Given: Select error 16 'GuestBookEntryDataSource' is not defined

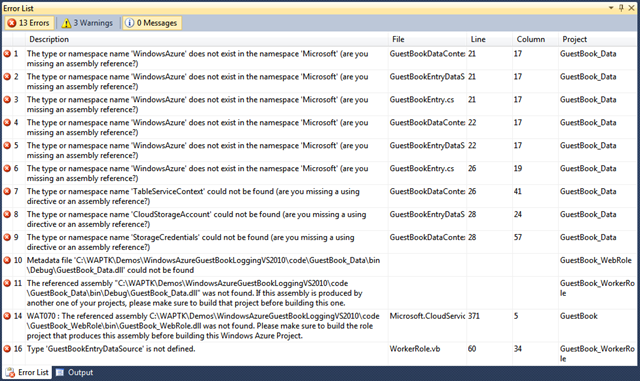Looking at the screenshot, I should click(111, 349).
